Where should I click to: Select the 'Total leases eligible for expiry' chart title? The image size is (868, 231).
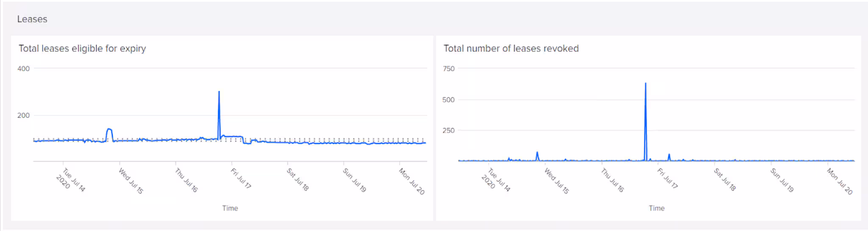tap(82, 48)
